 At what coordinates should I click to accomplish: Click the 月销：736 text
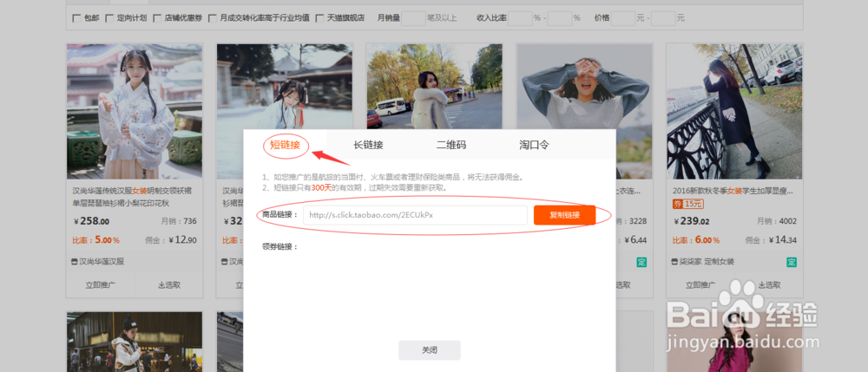point(179,222)
